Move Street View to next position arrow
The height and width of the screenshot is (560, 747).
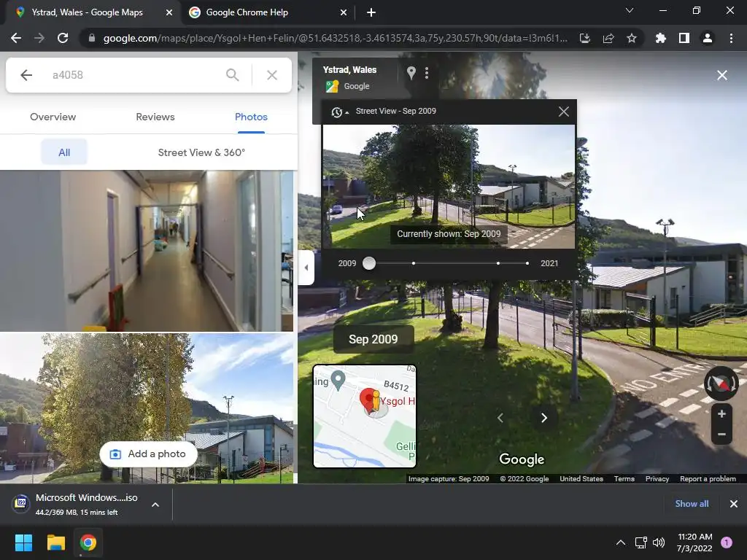[543, 418]
